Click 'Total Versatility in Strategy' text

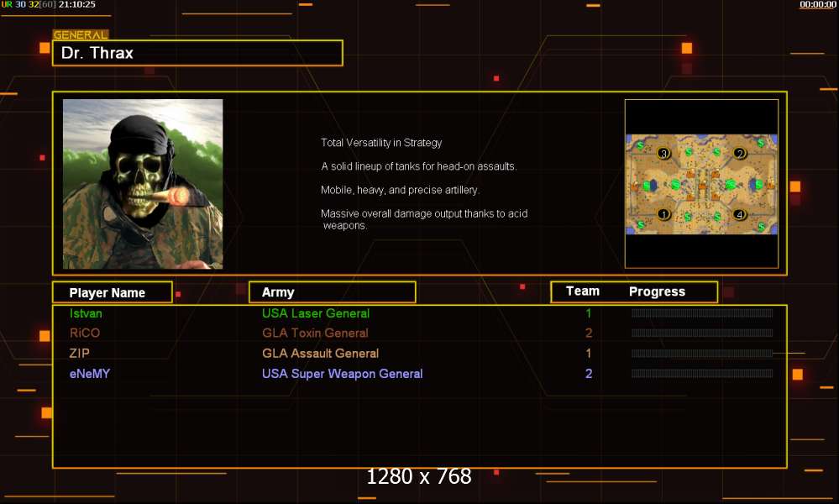point(381,143)
